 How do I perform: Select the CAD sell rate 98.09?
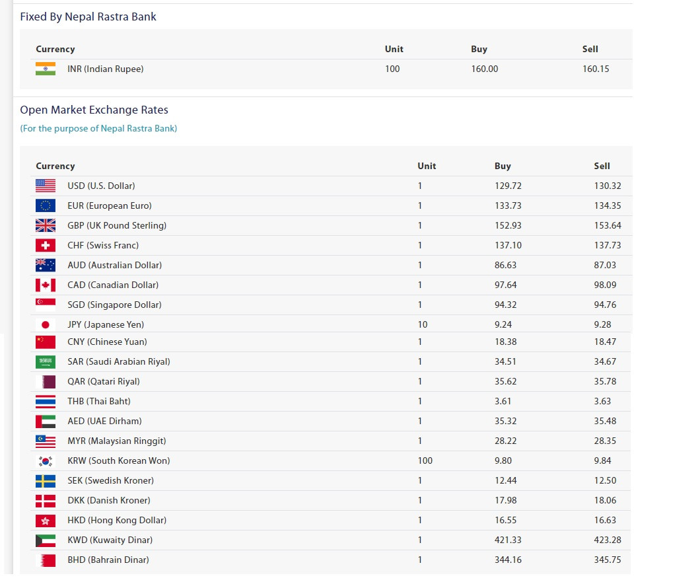(605, 285)
